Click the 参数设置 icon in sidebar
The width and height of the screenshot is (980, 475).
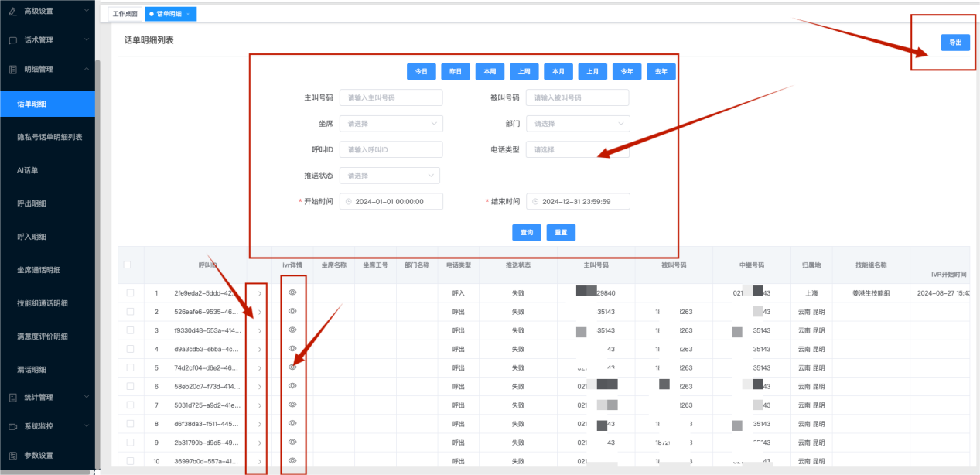point(12,456)
